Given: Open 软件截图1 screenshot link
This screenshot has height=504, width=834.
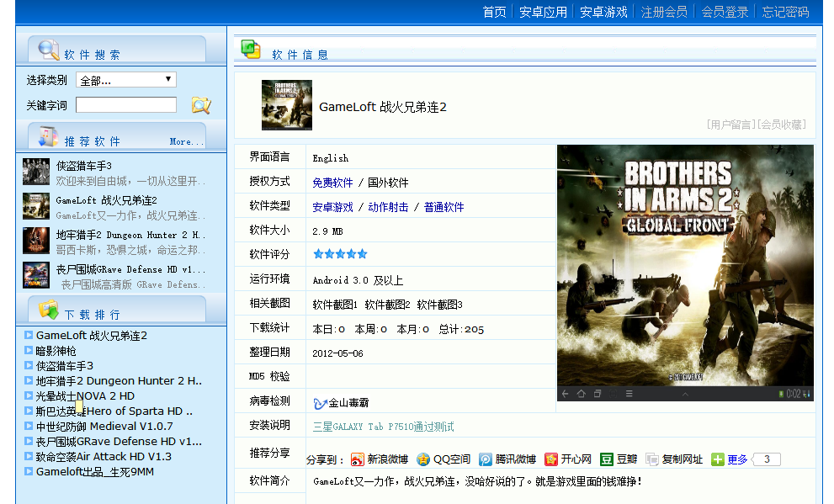Looking at the screenshot, I should [x=335, y=305].
